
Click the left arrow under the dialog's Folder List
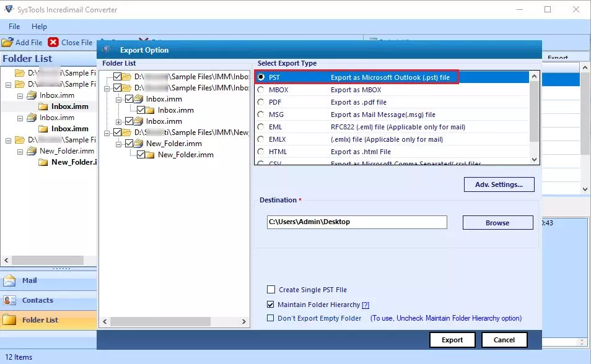pos(105,321)
